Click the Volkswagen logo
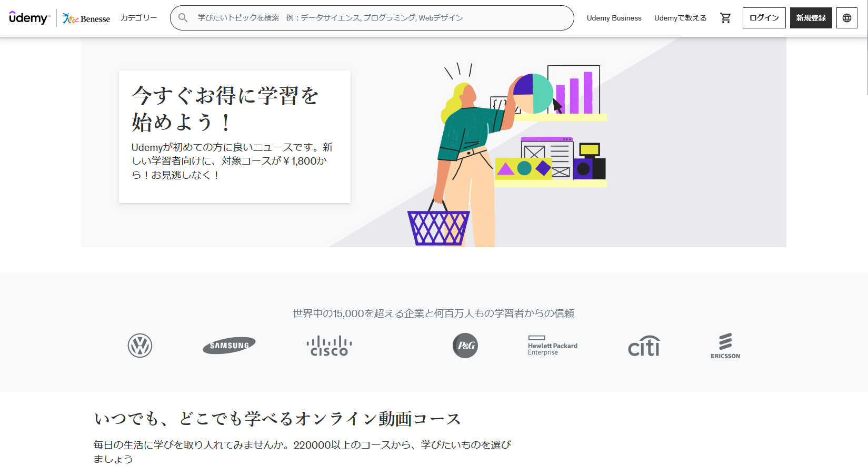868x476 pixels. pos(140,346)
